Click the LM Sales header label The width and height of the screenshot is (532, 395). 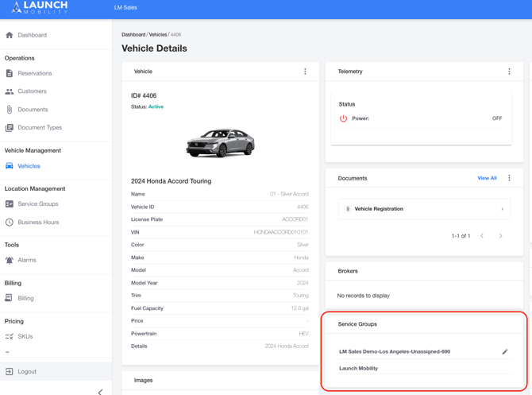coord(125,7)
